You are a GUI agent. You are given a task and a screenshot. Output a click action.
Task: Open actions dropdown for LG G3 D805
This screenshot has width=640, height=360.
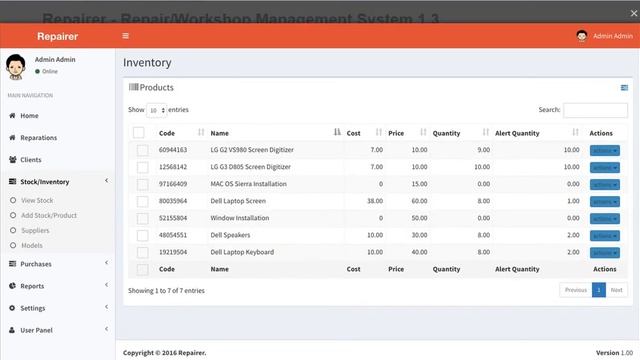click(x=604, y=168)
